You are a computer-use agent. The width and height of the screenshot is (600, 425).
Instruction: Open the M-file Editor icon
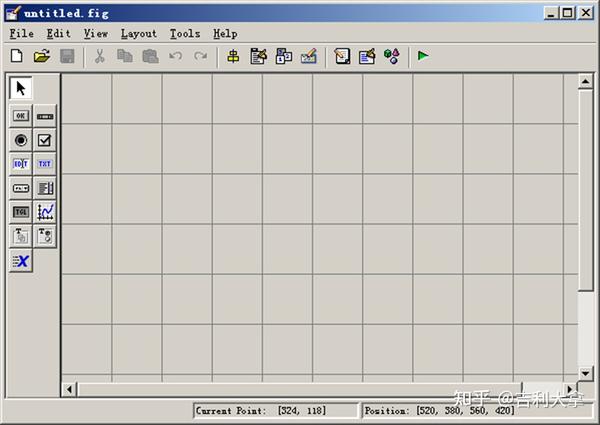[x=342, y=56]
